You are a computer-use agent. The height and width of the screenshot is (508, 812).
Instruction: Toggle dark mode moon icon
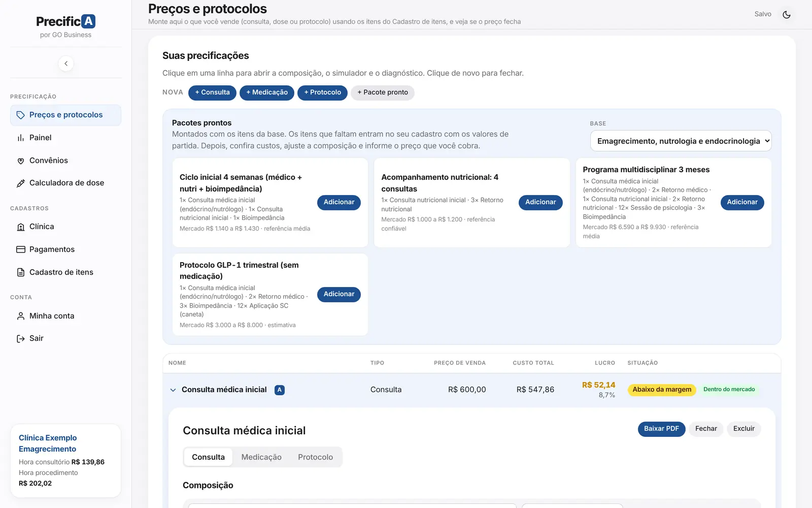point(787,15)
